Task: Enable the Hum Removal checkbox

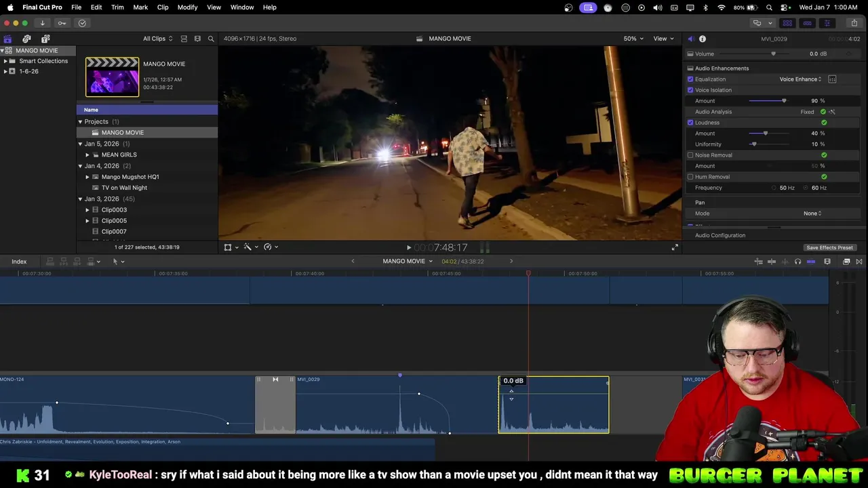Action: pos(690,177)
